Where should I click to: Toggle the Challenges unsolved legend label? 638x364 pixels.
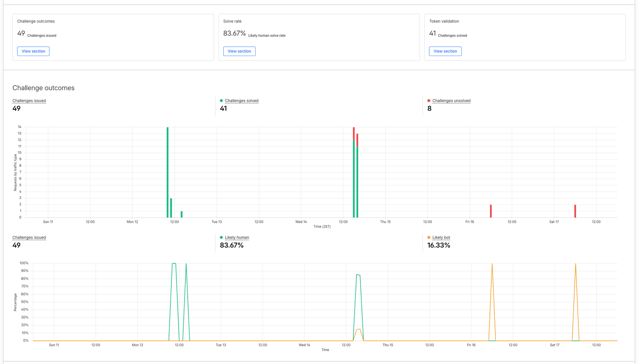451,101
